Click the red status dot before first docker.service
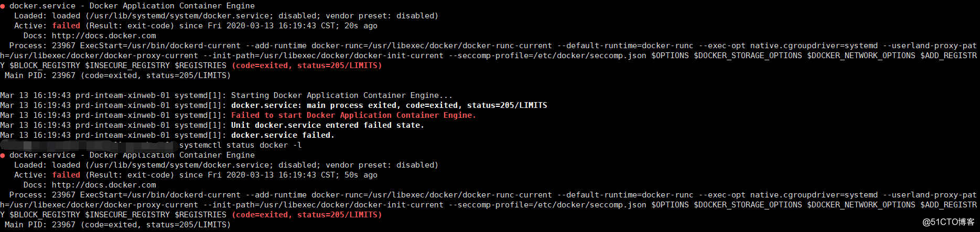Screen dimensions: 980x232 tap(3, 6)
